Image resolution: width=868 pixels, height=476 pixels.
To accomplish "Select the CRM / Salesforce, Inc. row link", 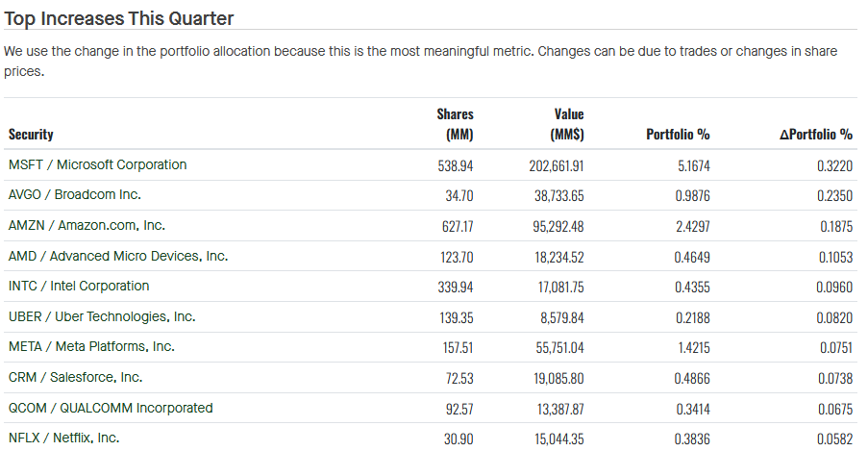I will tap(75, 378).
